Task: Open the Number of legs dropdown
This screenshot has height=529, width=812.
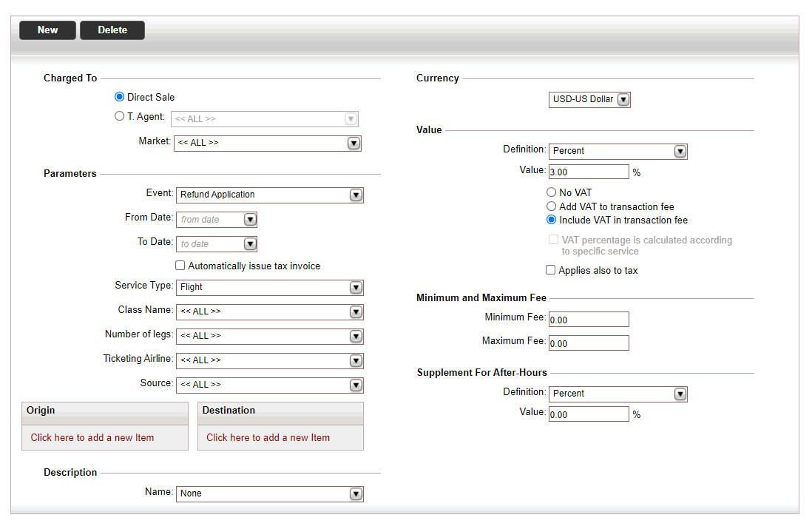Action: [270, 336]
